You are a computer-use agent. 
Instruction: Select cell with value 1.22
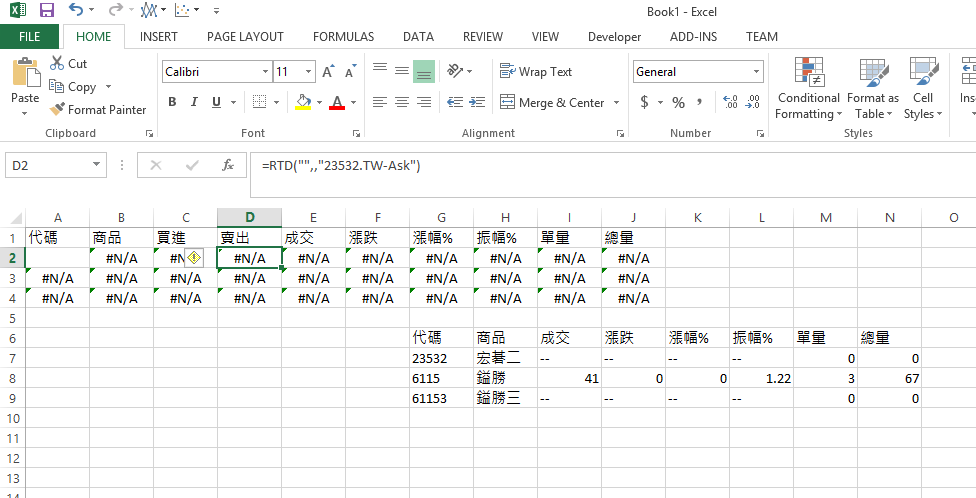pyautogui.click(x=761, y=378)
